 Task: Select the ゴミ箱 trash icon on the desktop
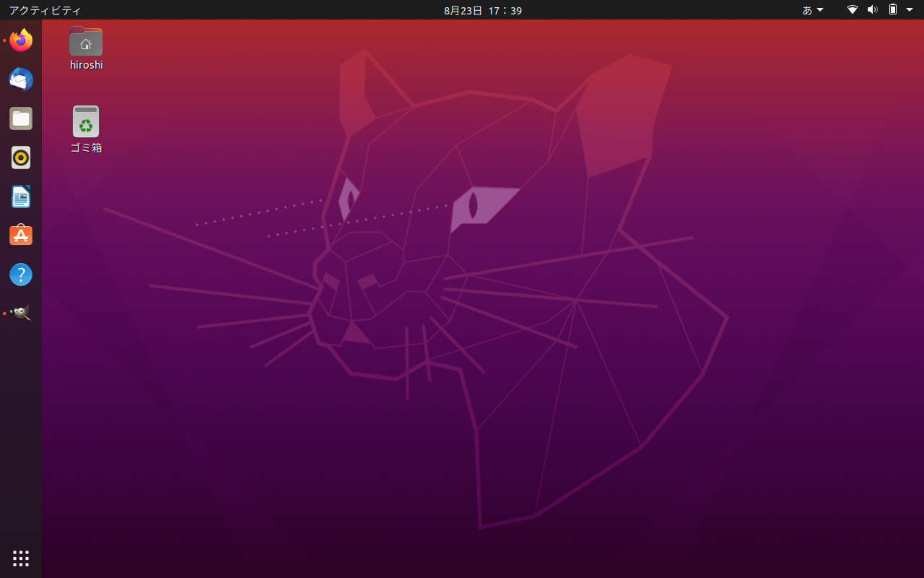(x=86, y=121)
